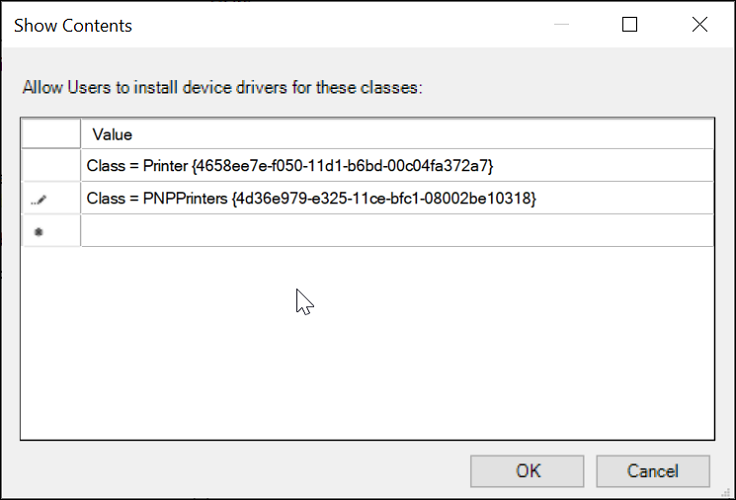Click the resize grip in dialog corner
Image resolution: width=736 pixels, height=500 pixels.
(x=726, y=491)
